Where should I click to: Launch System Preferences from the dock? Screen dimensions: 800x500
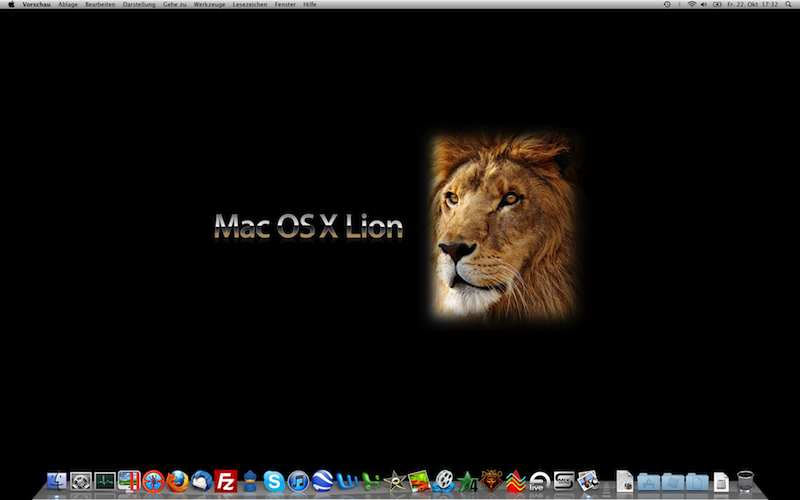pyautogui.click(x=81, y=482)
